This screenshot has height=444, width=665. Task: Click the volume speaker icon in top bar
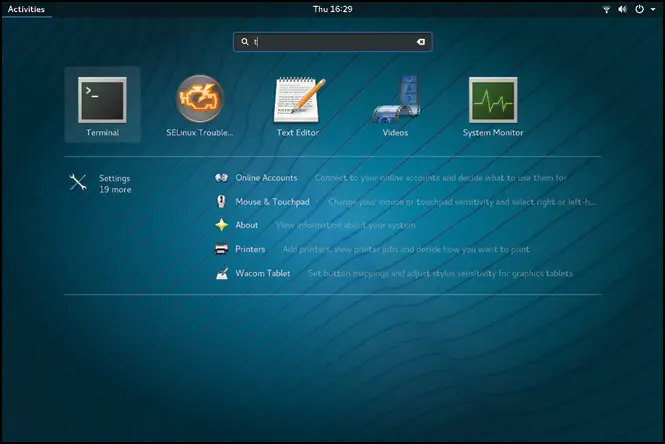pyautogui.click(x=622, y=10)
